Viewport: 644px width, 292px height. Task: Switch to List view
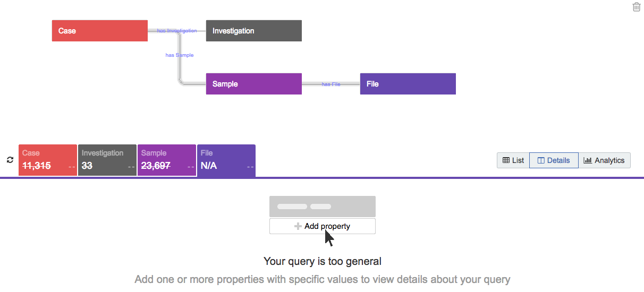pyautogui.click(x=513, y=160)
